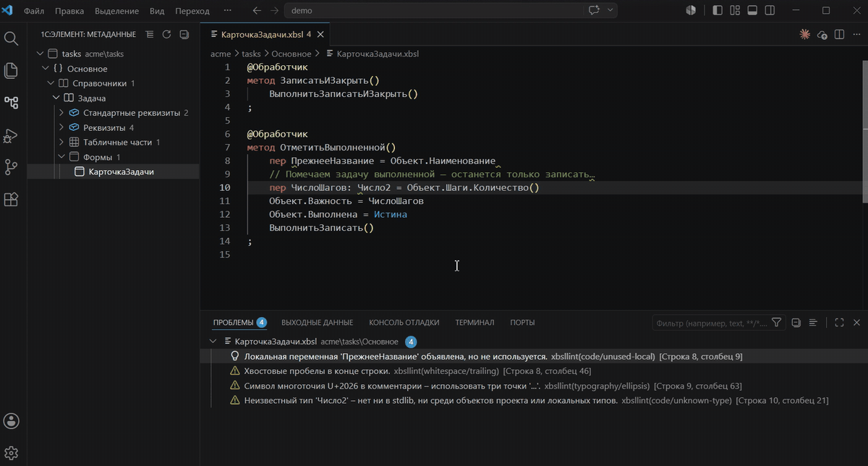Open the Файл menu

[x=34, y=11]
